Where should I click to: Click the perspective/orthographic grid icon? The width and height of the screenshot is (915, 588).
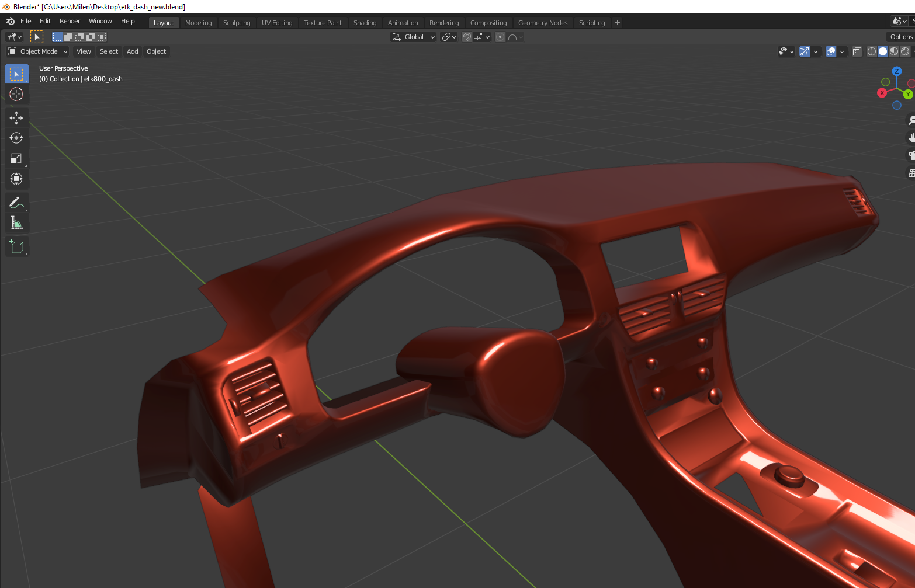911,173
